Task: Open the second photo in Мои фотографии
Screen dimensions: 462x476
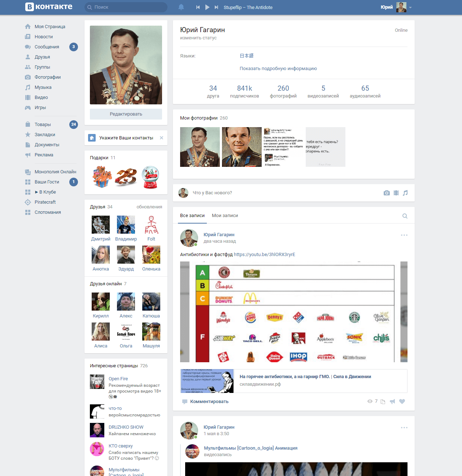Action: 242,147
